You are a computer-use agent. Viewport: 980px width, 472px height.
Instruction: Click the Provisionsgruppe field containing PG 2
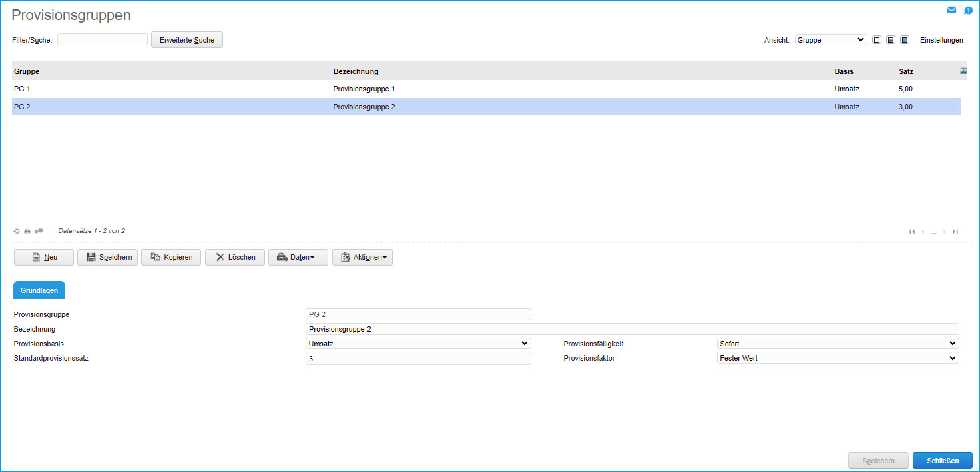[419, 314]
